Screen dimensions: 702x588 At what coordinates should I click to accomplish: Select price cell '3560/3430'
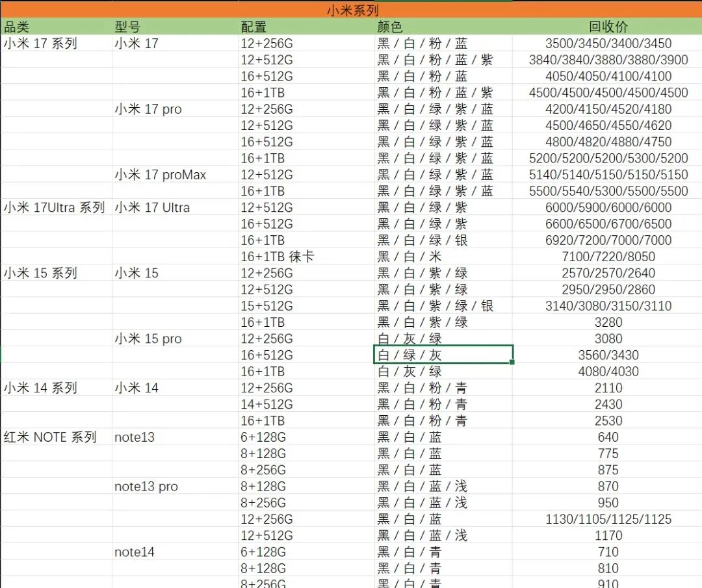[608, 355]
